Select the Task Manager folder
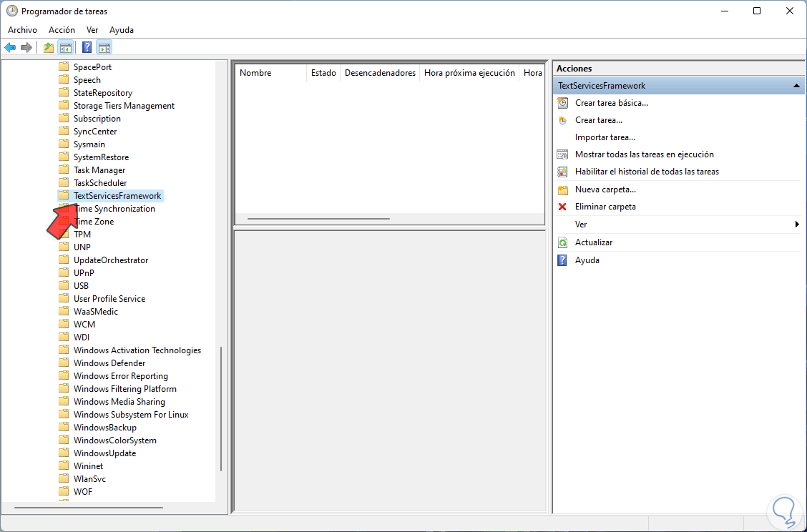This screenshot has width=807, height=532. (x=99, y=169)
